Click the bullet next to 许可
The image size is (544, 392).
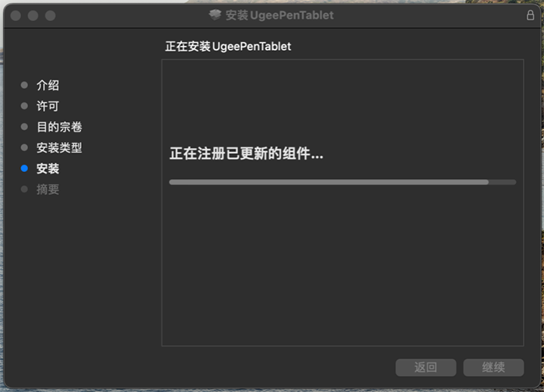coord(24,106)
